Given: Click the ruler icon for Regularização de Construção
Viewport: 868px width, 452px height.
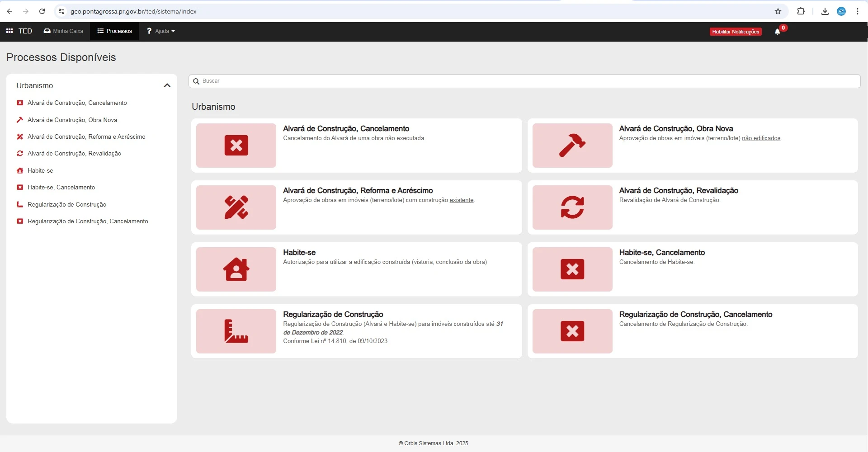Looking at the screenshot, I should click(x=236, y=331).
